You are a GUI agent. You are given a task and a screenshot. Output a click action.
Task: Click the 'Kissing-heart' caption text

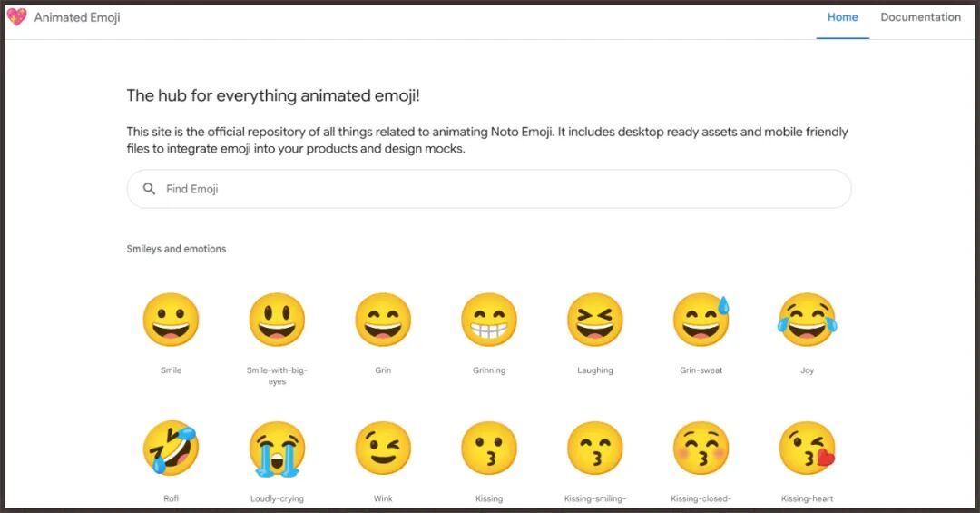click(x=808, y=498)
